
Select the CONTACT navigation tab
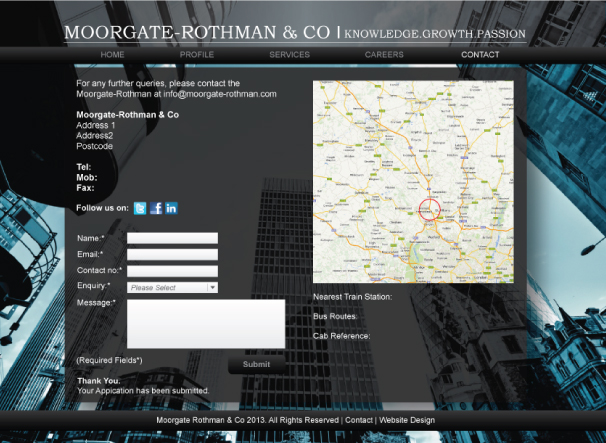[480, 54]
